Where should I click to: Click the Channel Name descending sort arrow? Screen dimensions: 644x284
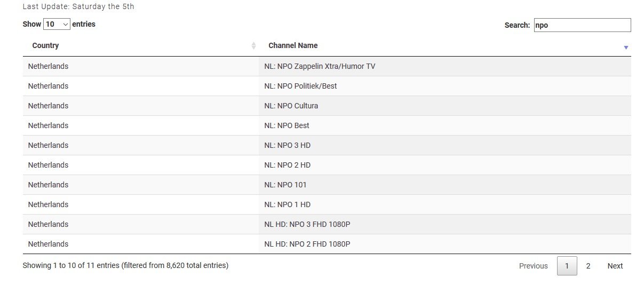(626, 48)
